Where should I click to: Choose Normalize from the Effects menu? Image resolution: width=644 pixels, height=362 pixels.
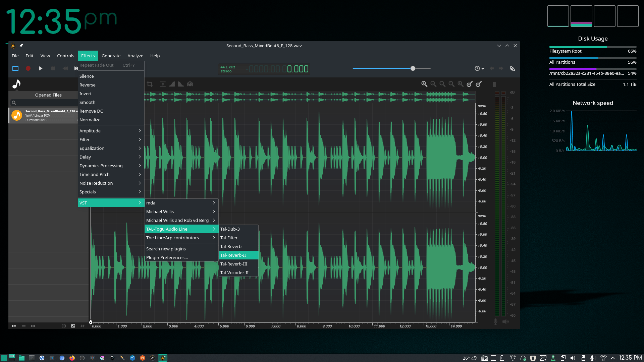pyautogui.click(x=90, y=120)
